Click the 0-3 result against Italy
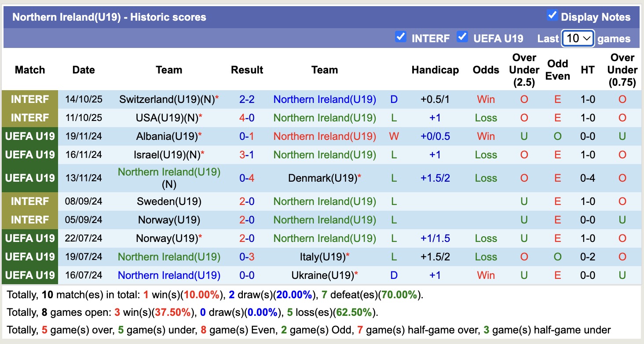Viewport: 644px width, 344px height. (247, 257)
